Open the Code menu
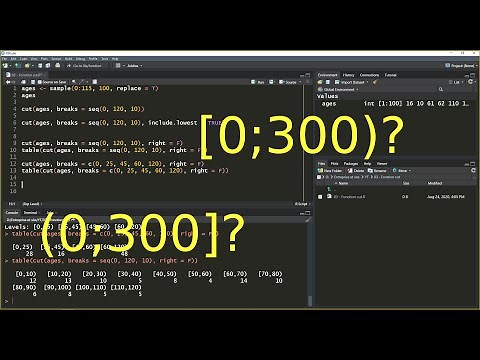480x360 pixels. click(23, 59)
